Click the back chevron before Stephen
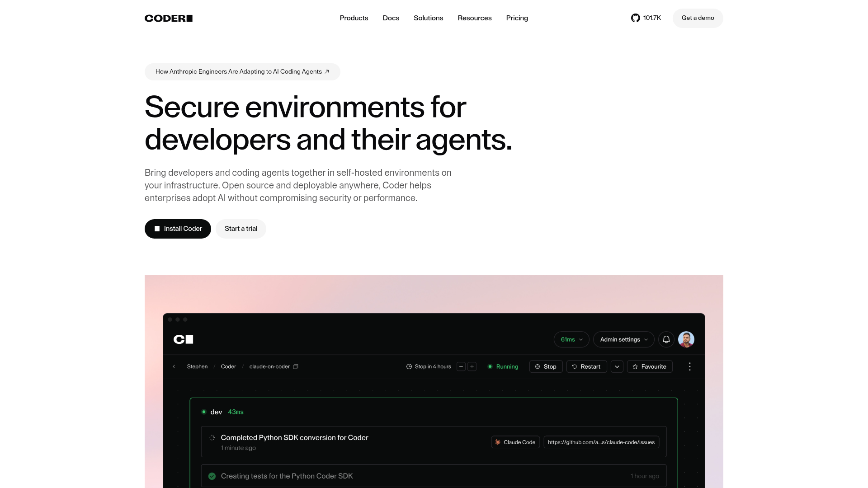 pos(174,366)
